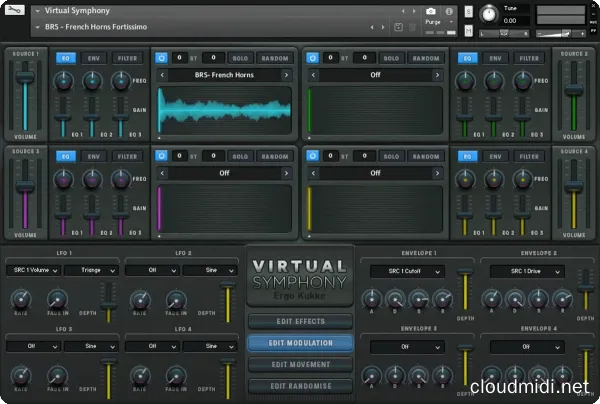The height and width of the screenshot is (404, 600).
Task: Click Envelope 2 release knob
Action: [562, 299]
